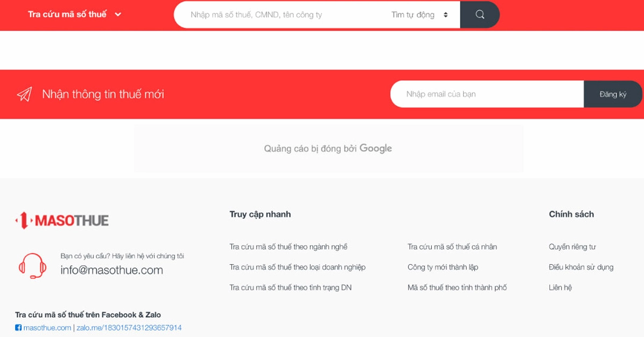Open the 'Quyền riêng tư' policy link

pyautogui.click(x=572, y=247)
